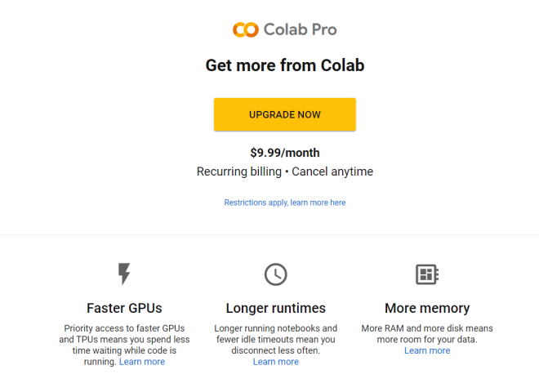The image size is (539, 392).
Task: Click the memory chip icon
Action: 427,274
